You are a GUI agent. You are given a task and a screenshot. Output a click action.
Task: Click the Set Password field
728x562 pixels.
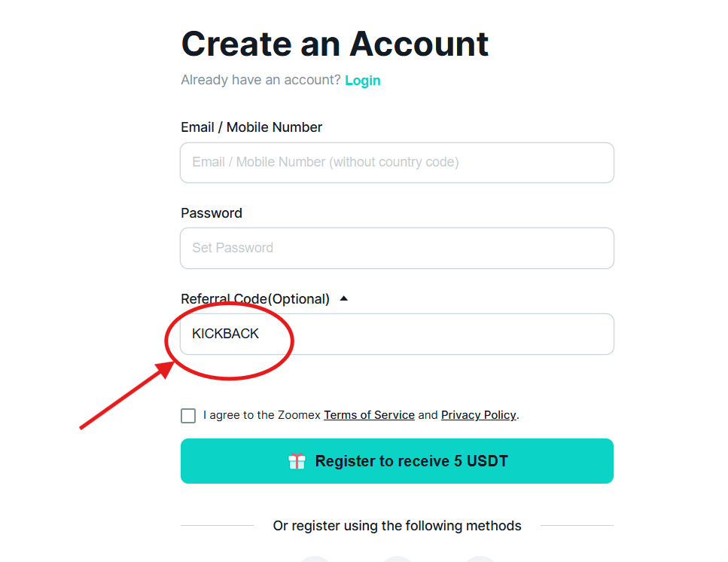[397, 248]
